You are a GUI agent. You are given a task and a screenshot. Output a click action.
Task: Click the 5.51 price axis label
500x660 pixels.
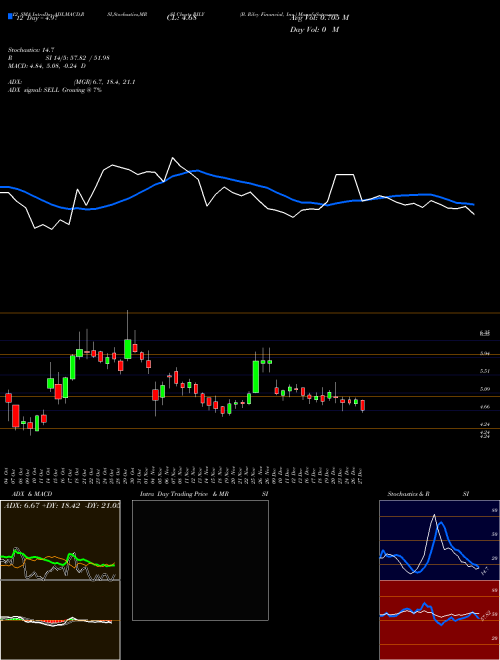pyautogui.click(x=485, y=371)
